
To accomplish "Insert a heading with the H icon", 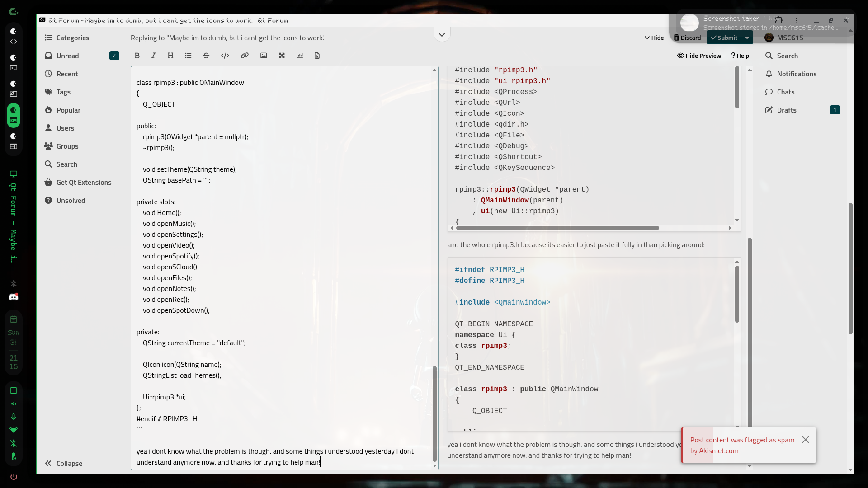I will (170, 56).
